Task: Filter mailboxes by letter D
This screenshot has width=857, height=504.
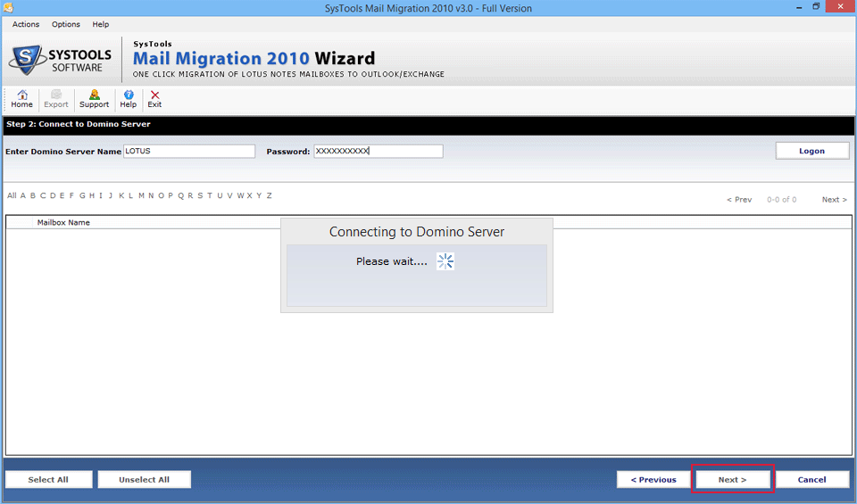Action: (53, 195)
